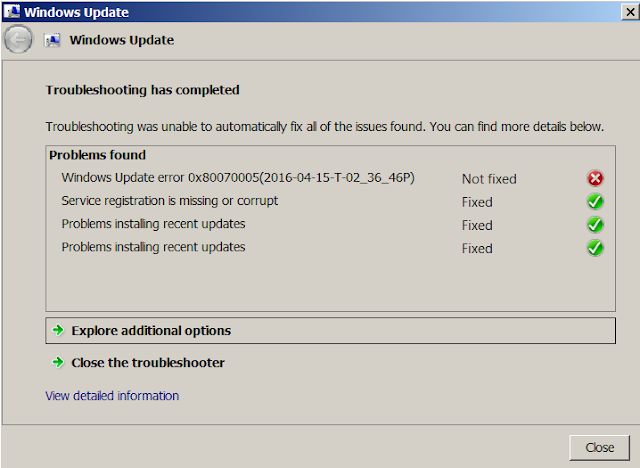Click the Problems found heading
The image size is (640, 468).
coord(98,155)
